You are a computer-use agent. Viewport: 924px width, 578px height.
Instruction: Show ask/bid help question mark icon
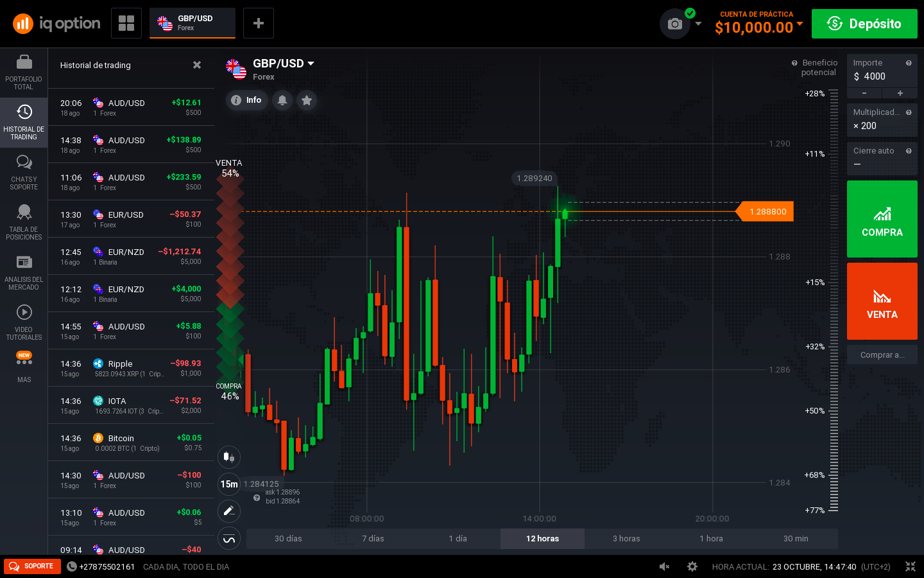[257, 498]
